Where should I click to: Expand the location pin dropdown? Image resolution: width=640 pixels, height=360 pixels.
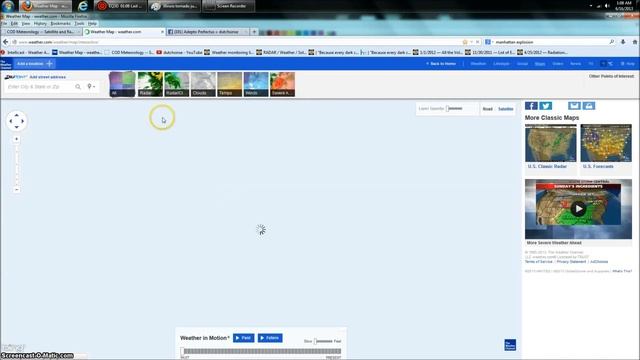click(91, 87)
